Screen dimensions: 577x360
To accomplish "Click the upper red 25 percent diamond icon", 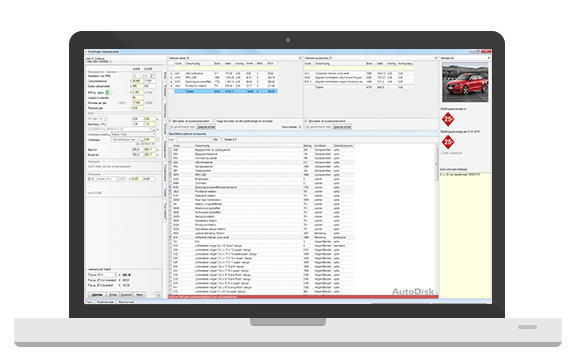I will point(448,119).
